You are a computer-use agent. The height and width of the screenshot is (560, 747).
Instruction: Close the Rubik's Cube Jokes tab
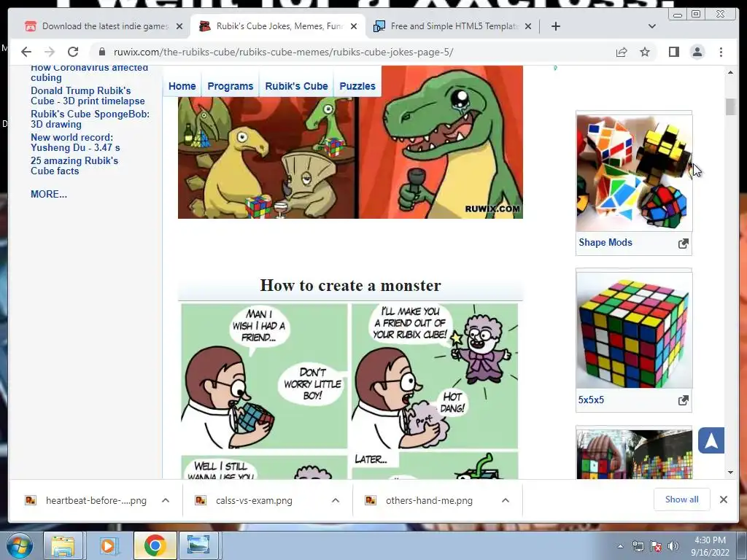click(354, 26)
